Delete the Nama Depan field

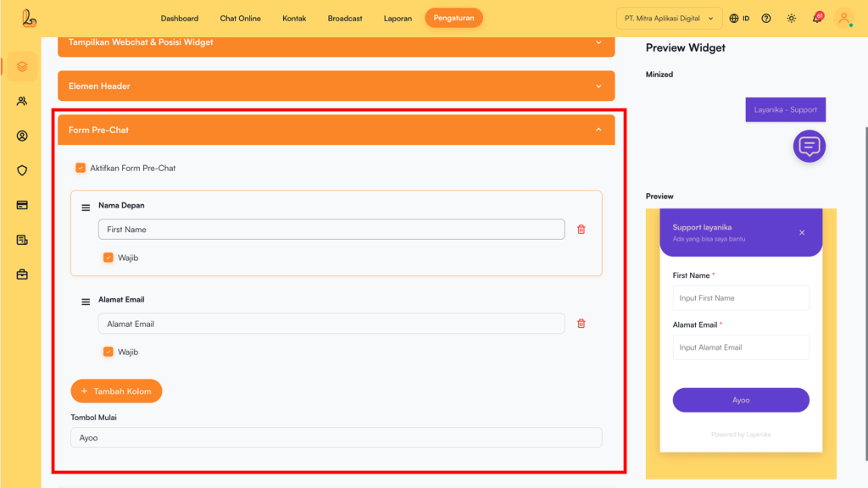click(581, 230)
